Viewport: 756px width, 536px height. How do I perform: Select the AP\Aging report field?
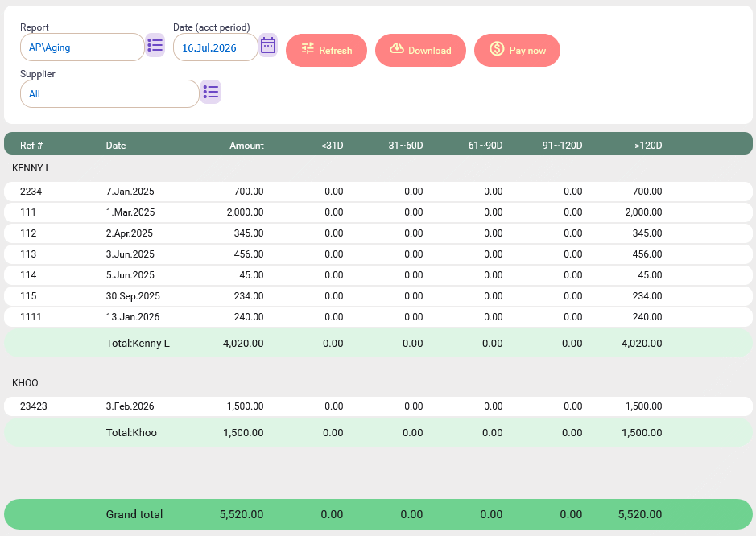pyautogui.click(x=82, y=47)
